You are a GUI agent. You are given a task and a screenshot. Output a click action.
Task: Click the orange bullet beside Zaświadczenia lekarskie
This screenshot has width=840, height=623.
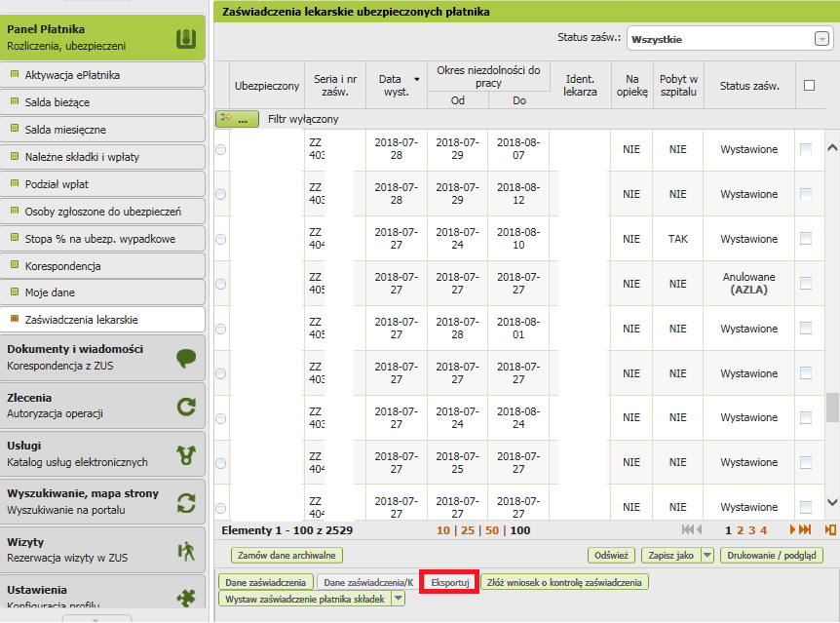[x=15, y=319]
